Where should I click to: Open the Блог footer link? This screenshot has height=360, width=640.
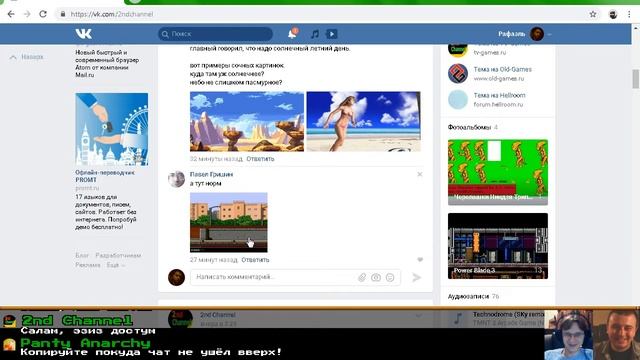click(x=82, y=255)
